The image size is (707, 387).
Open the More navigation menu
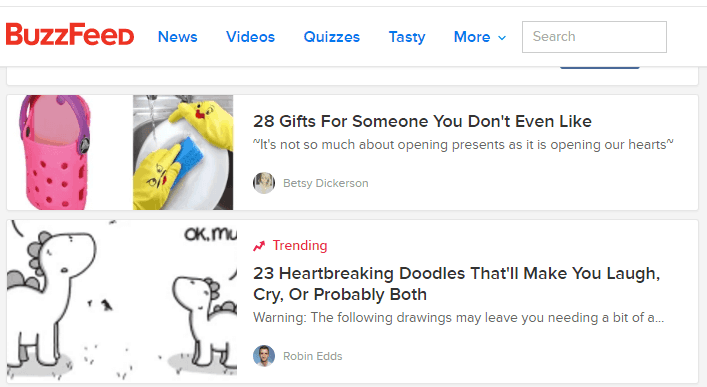[x=480, y=37]
